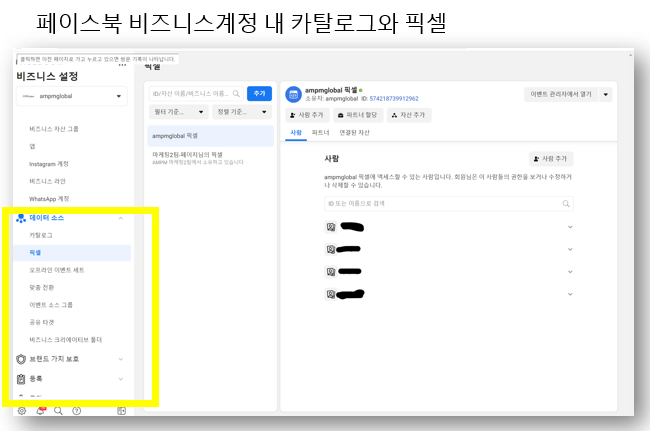Focus the ID 또는 이름으로 검색 field
This screenshot has height=431, width=650.
pyautogui.click(x=449, y=203)
